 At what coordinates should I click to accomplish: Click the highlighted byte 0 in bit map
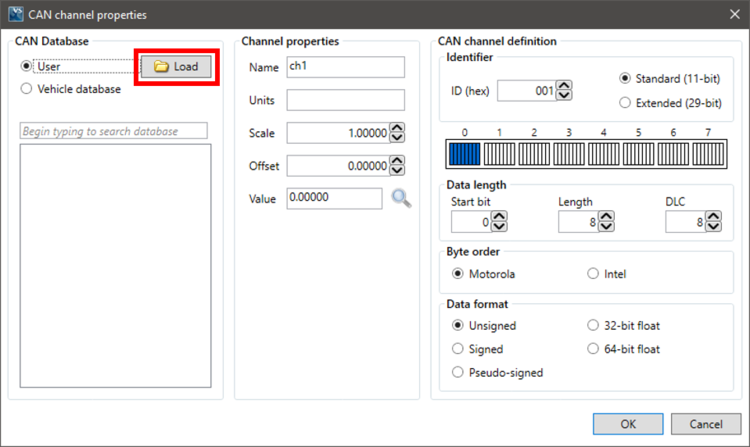464,154
